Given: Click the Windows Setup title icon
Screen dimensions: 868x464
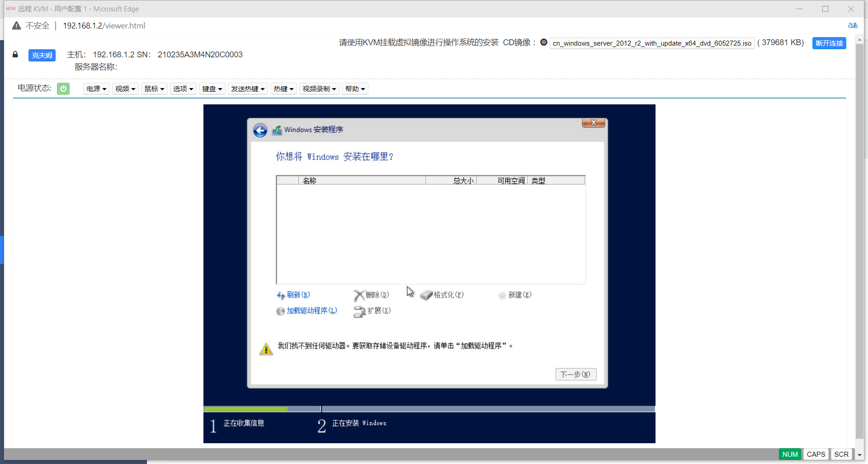Looking at the screenshot, I should tap(277, 130).
